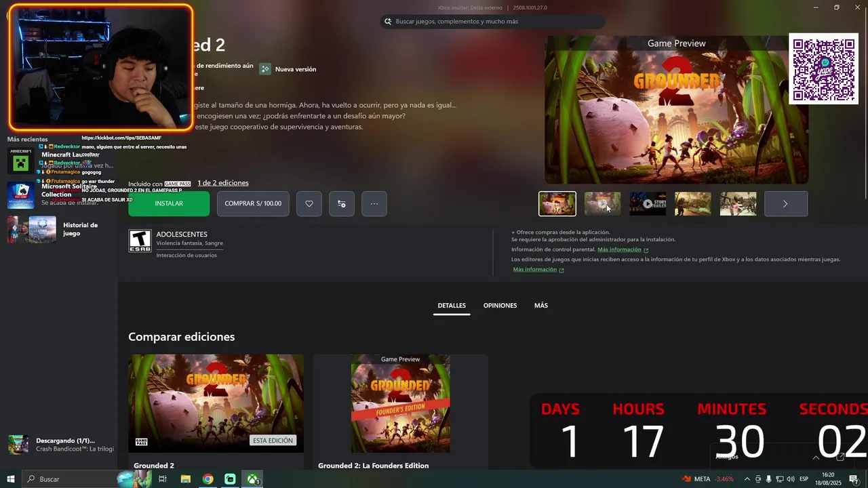Pop out the Amigos panel
Image resolution: width=868 pixels, height=488 pixels.
(x=840, y=457)
